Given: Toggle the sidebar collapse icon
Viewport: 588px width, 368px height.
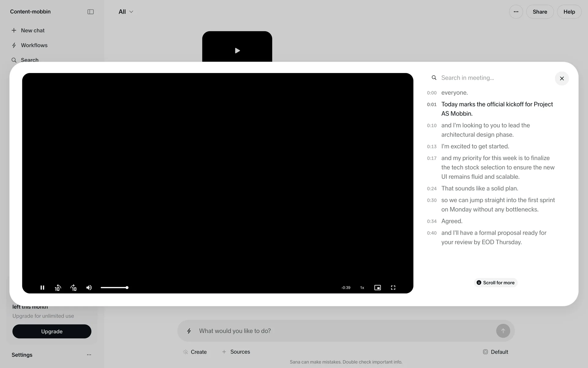Looking at the screenshot, I should pos(90,12).
